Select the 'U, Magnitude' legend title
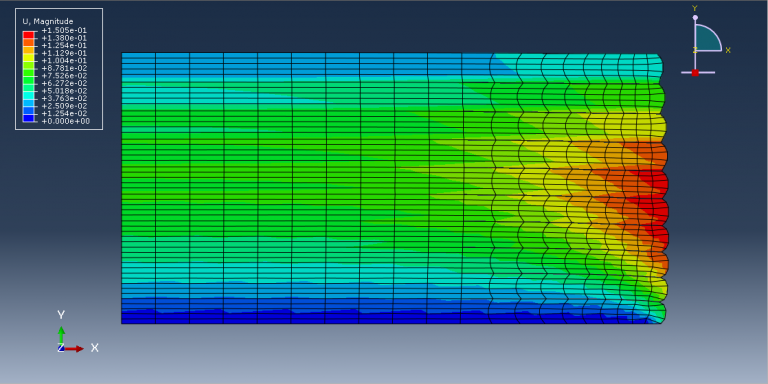This screenshot has height=384, width=768. point(48,22)
